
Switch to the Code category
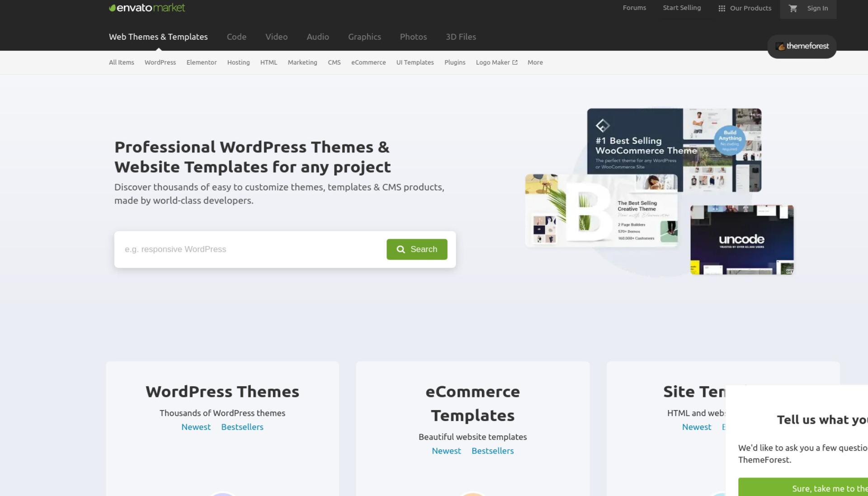(236, 37)
